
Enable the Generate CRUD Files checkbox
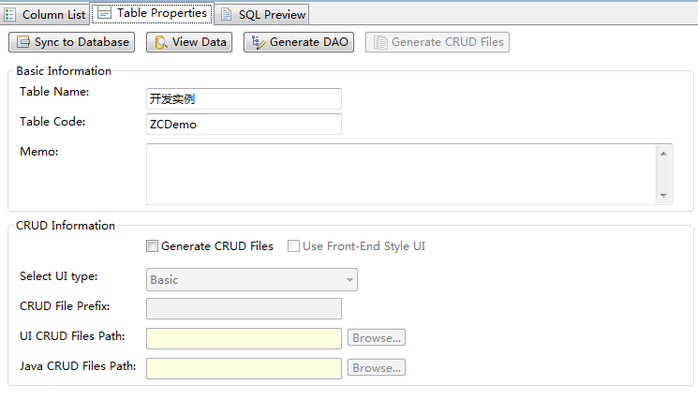point(152,246)
